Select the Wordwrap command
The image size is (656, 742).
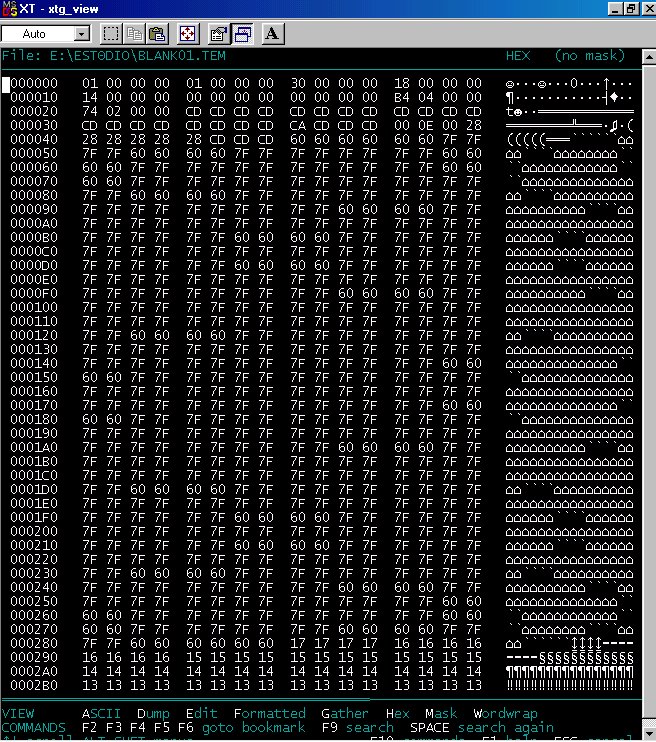(x=505, y=713)
